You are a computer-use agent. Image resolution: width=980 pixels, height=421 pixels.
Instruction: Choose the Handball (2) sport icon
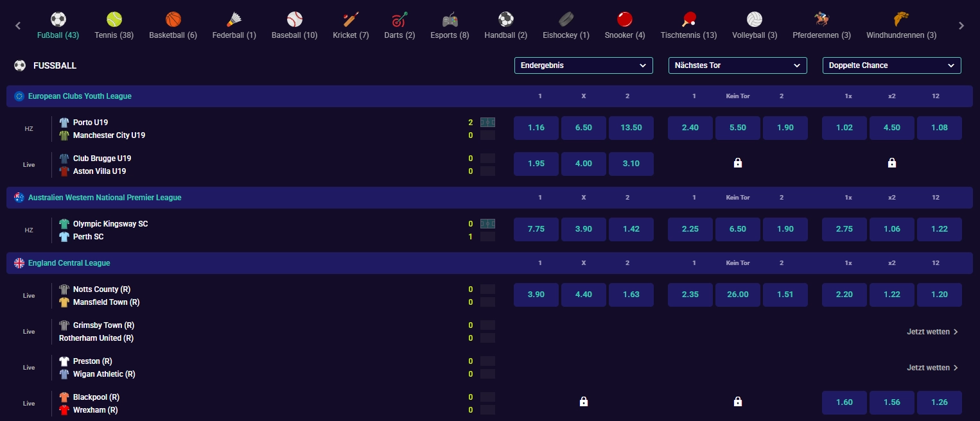tap(505, 19)
